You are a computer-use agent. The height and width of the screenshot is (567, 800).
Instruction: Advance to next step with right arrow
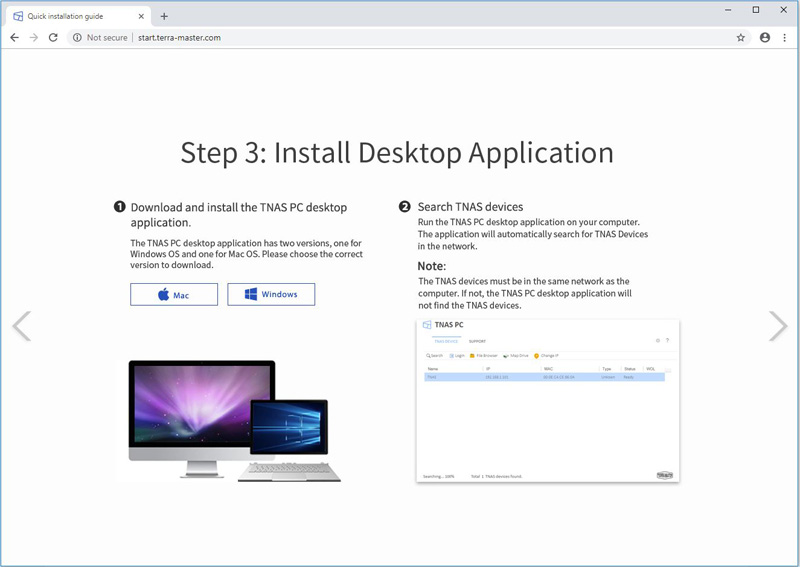pyautogui.click(x=777, y=326)
